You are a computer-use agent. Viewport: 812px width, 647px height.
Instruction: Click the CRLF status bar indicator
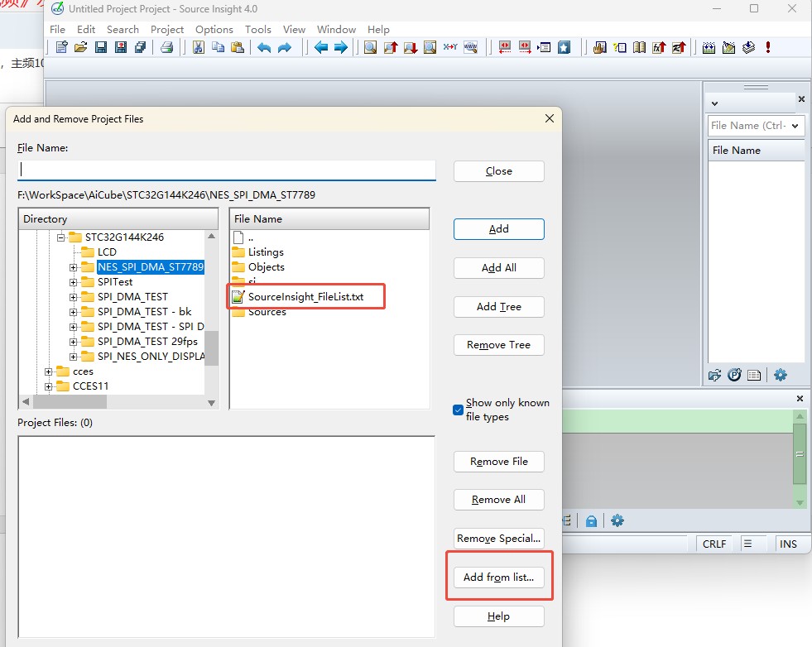pos(714,544)
